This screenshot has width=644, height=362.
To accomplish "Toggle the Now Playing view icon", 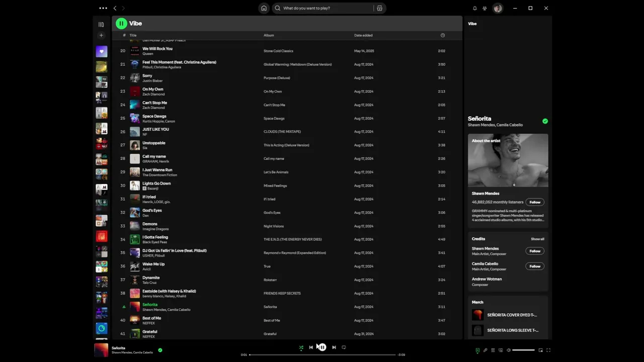I will point(477,350).
